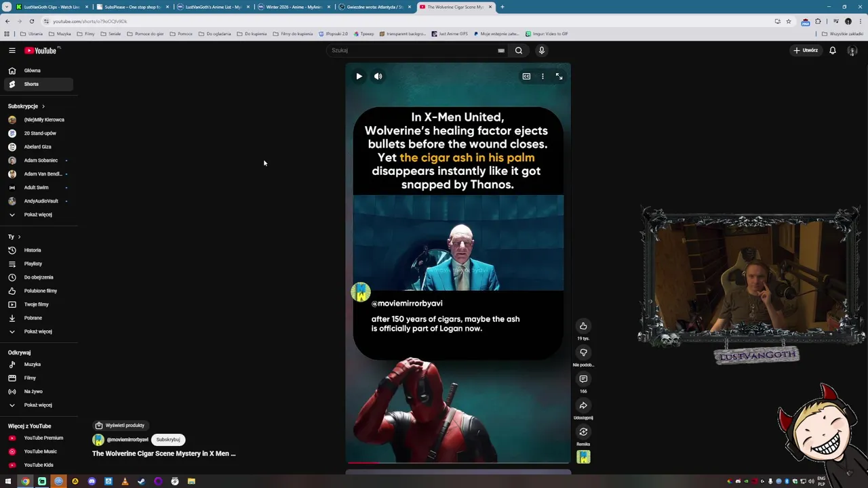Dislike the Short with thumbs down
The image size is (868, 488).
coord(583,352)
